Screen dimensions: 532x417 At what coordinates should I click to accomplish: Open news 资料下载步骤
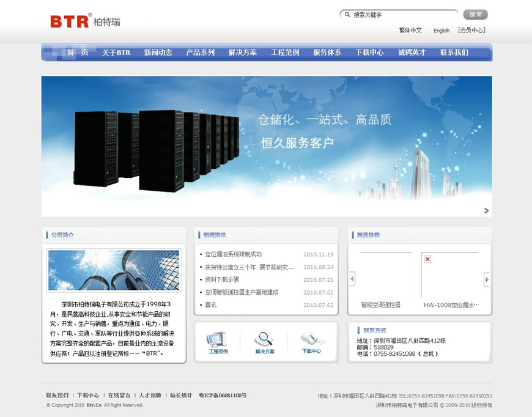(222, 279)
